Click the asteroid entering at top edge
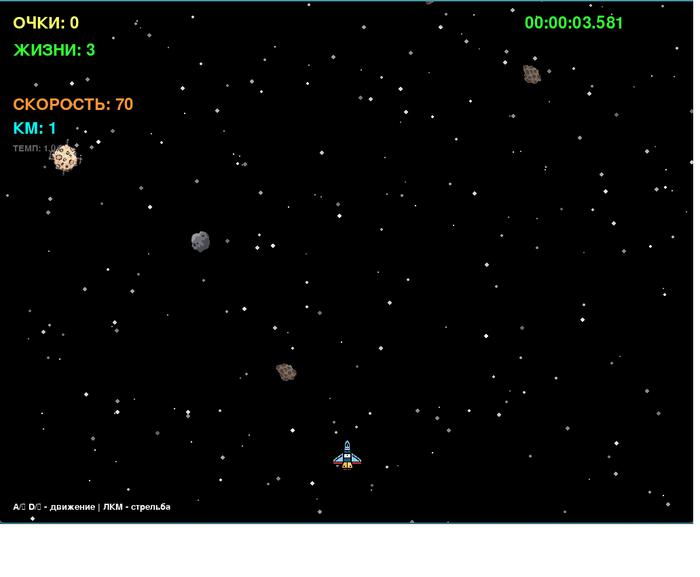700x577 pixels. [x=429, y=3]
